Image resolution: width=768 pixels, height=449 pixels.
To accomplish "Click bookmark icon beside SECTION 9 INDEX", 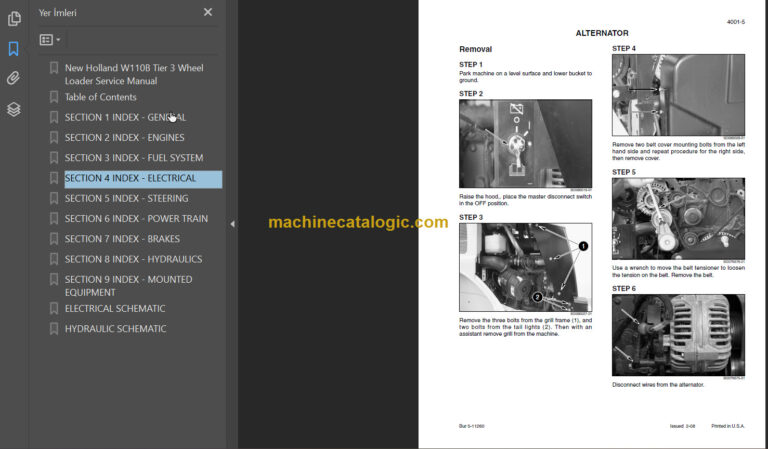I will pyautogui.click(x=54, y=279).
